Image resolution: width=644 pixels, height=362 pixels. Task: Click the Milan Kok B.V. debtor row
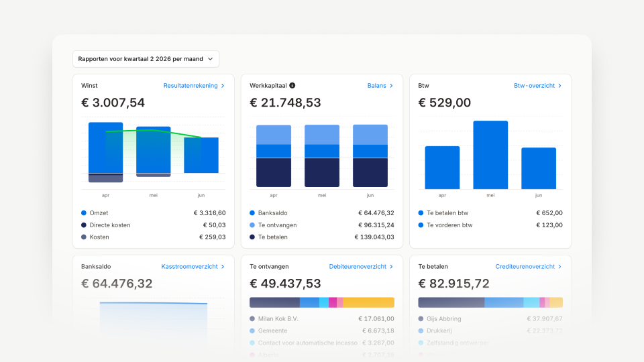tap(322, 319)
